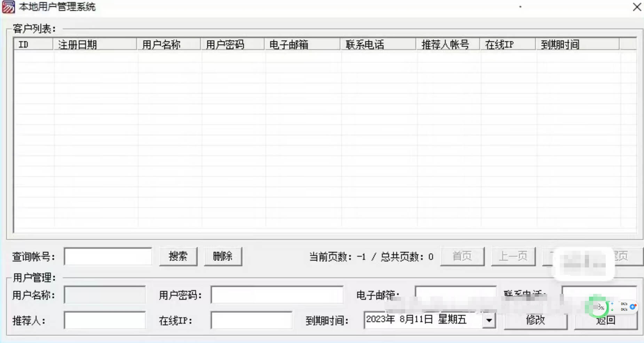Click the blue plus icon on speed widget
The height and width of the screenshot is (343, 644).
click(x=633, y=307)
